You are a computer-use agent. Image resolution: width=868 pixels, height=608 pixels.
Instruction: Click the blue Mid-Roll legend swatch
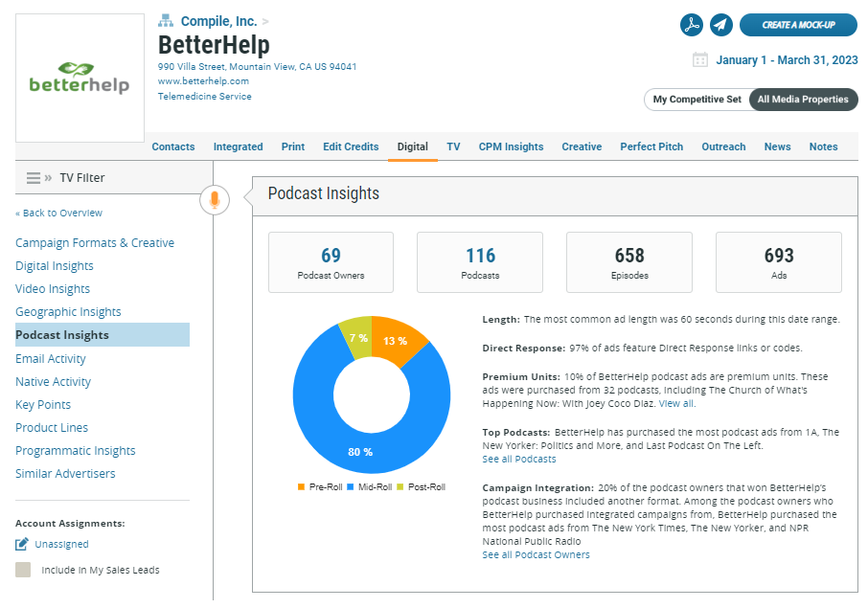pyautogui.click(x=350, y=486)
